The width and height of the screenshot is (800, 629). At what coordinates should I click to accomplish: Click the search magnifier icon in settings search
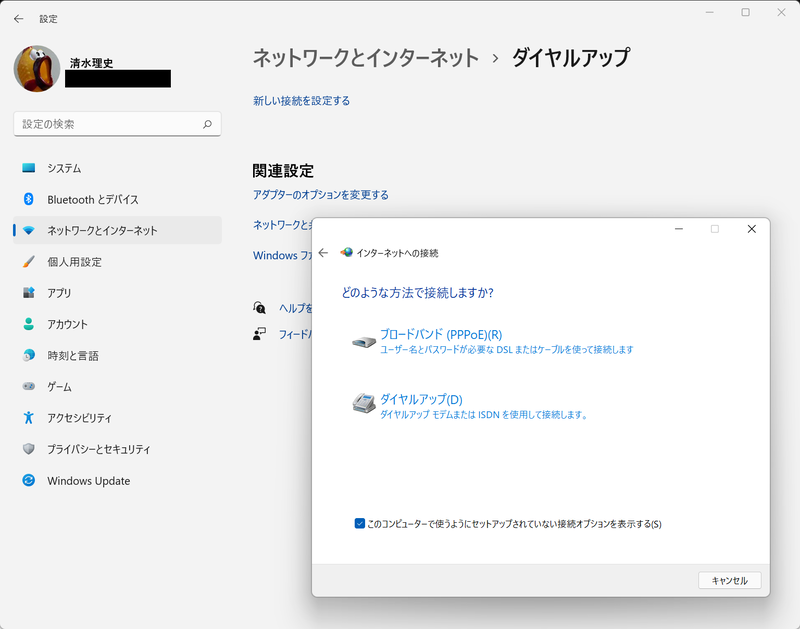pos(207,124)
